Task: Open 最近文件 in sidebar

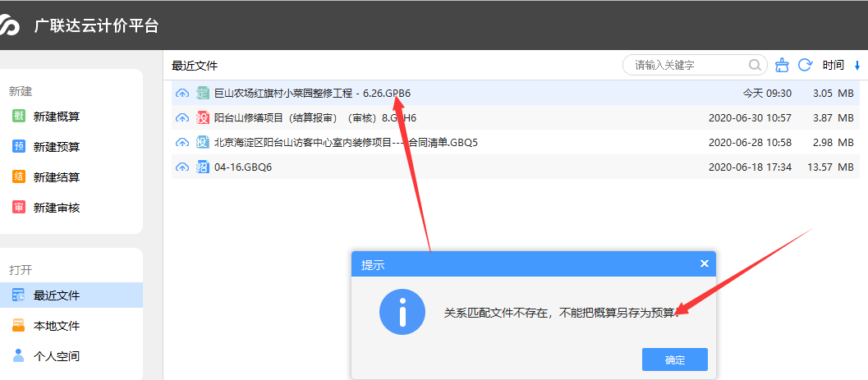Action: 71,295
